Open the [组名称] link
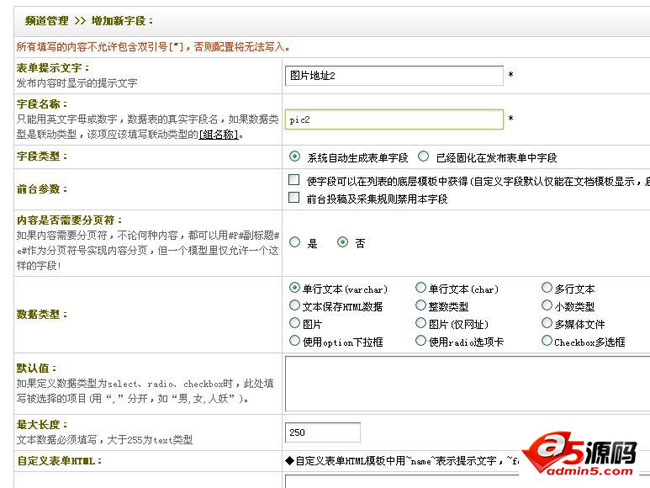650x488 pixels. (219, 135)
